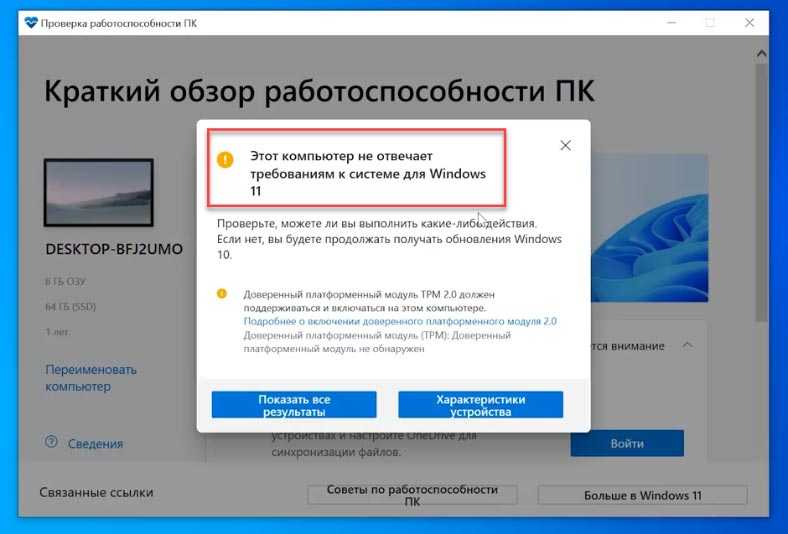Select the PC name DESKTOP-BFJ2UMO
This screenshot has height=534, width=788.
pyautogui.click(x=114, y=249)
